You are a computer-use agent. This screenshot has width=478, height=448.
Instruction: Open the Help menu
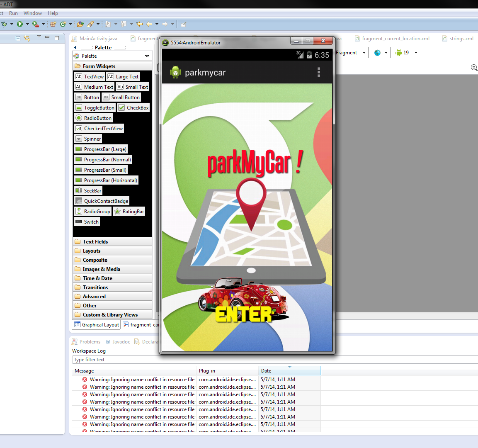pyautogui.click(x=53, y=13)
